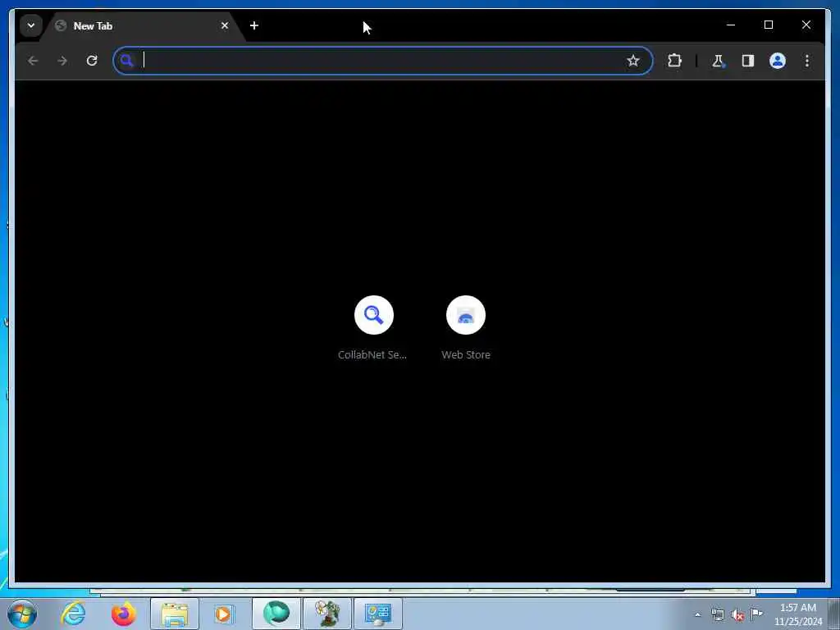
Task: Open Windows Media Player from the taskbar
Action: click(224, 614)
